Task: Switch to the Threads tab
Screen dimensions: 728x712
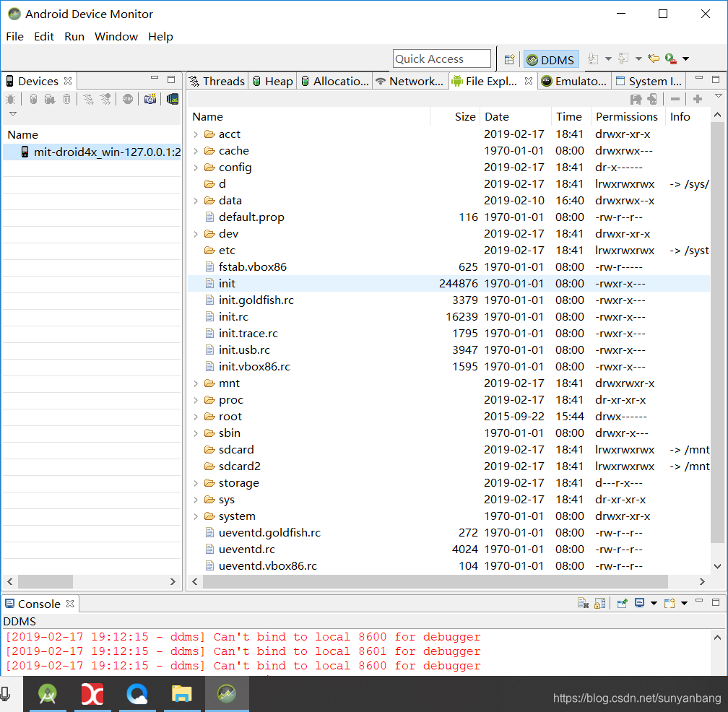Action: point(217,81)
